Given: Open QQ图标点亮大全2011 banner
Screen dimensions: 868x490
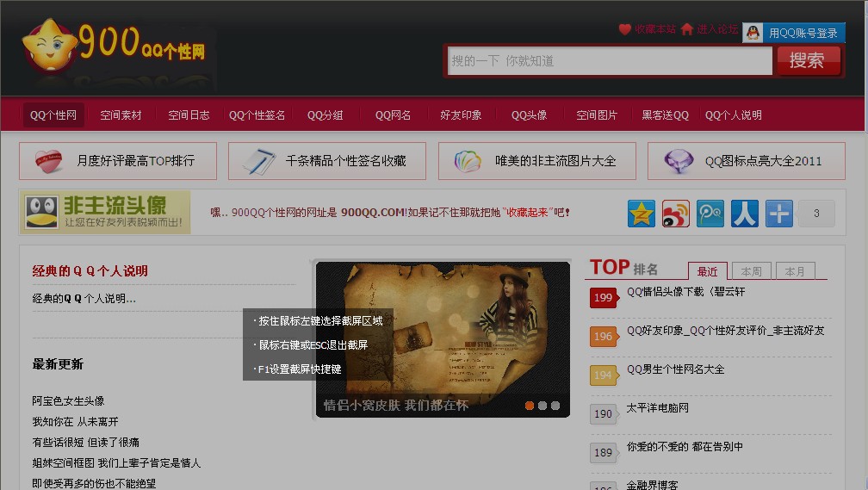Looking at the screenshot, I should tap(747, 161).
